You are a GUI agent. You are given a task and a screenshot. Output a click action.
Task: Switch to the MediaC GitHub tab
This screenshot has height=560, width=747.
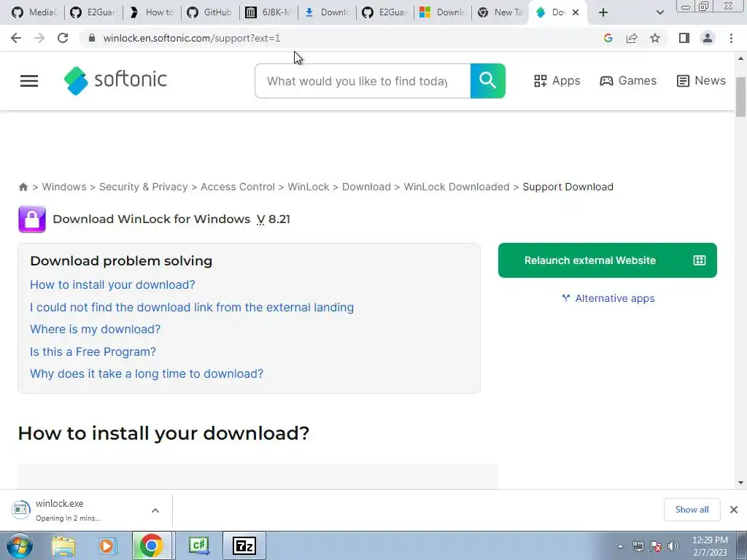coord(34,12)
